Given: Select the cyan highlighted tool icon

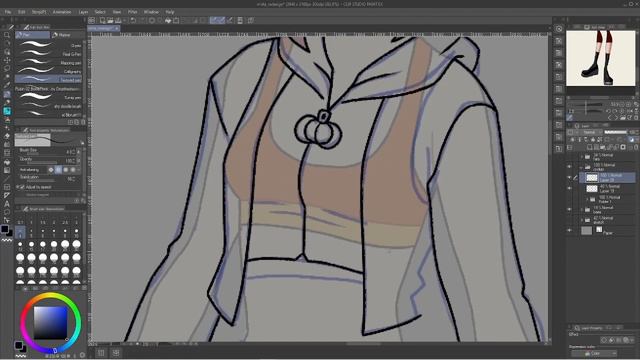Looking at the screenshot, I should point(7,111).
